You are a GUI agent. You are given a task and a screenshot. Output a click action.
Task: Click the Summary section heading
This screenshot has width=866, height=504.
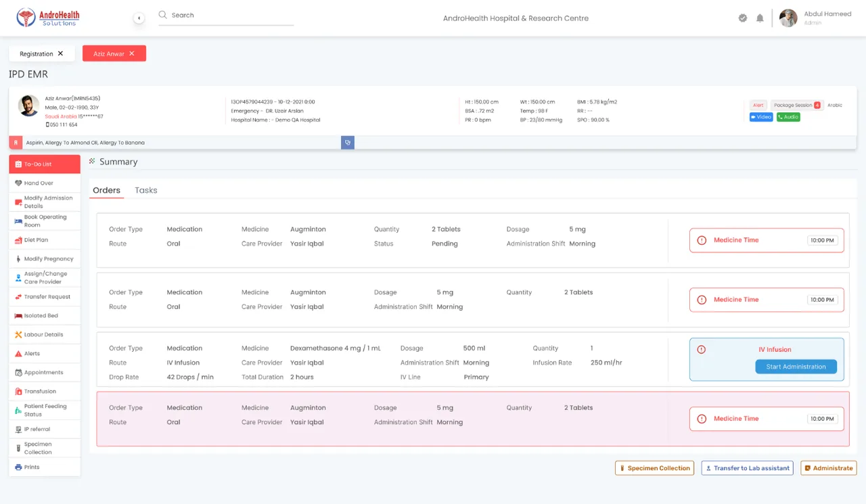coord(118,162)
